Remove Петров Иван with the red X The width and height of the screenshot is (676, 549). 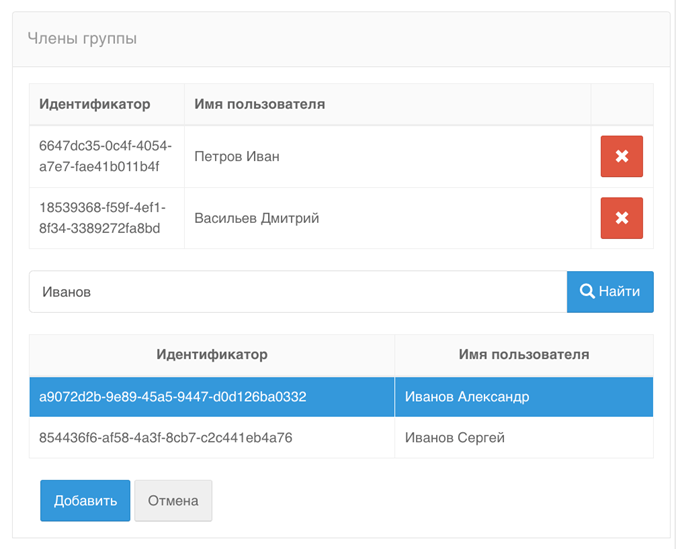pos(621,157)
